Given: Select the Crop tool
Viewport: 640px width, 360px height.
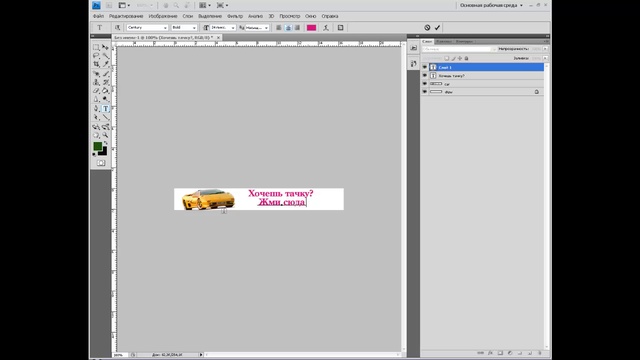Looking at the screenshot, I should tap(96, 64).
